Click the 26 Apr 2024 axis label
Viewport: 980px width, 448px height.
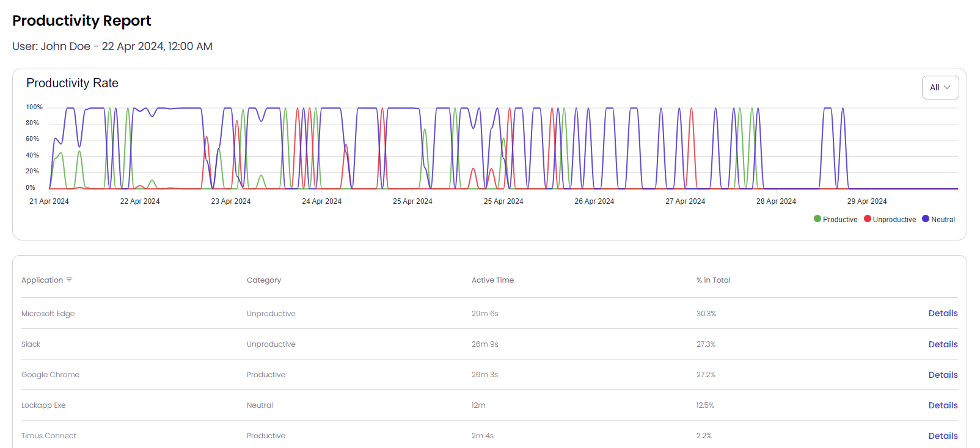pos(594,201)
